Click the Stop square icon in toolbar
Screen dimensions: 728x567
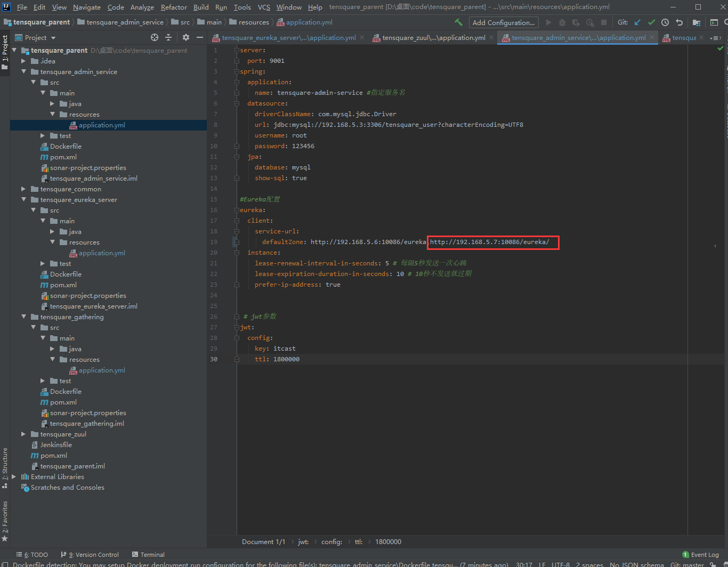coord(604,22)
